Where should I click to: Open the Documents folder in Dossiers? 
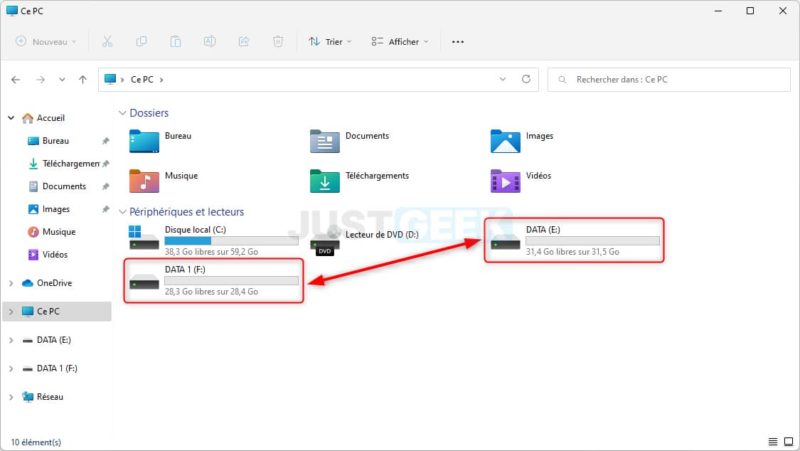point(324,141)
